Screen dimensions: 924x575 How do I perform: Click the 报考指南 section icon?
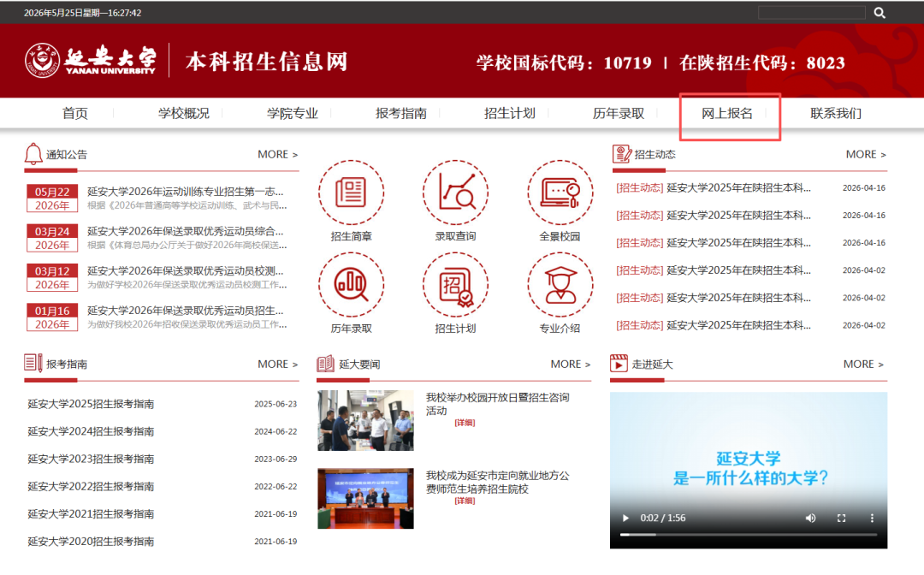[33, 363]
